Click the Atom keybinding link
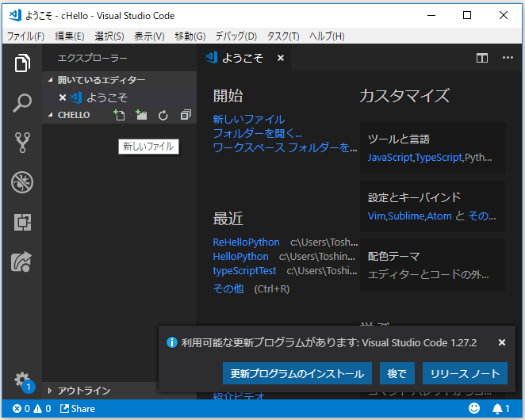This screenshot has height=420, width=525. [439, 216]
